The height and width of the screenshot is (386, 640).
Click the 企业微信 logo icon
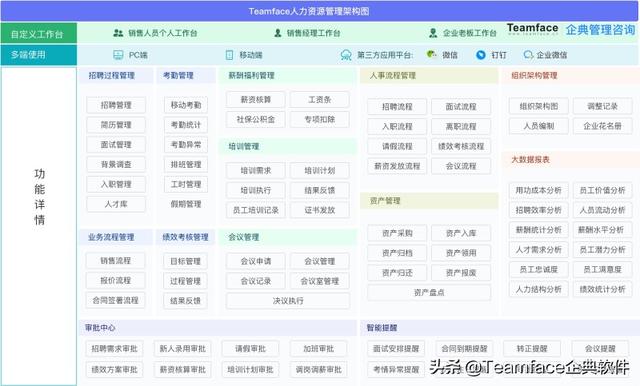[x=528, y=55]
